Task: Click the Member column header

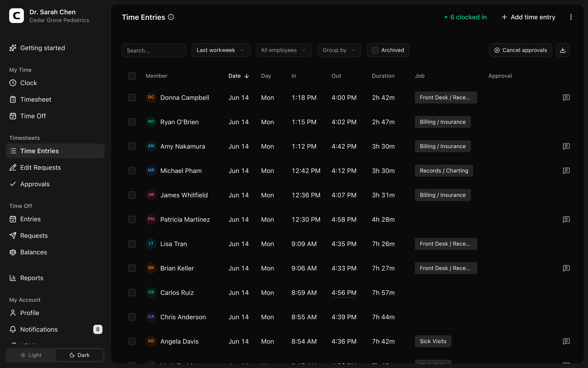Action: 156,76
